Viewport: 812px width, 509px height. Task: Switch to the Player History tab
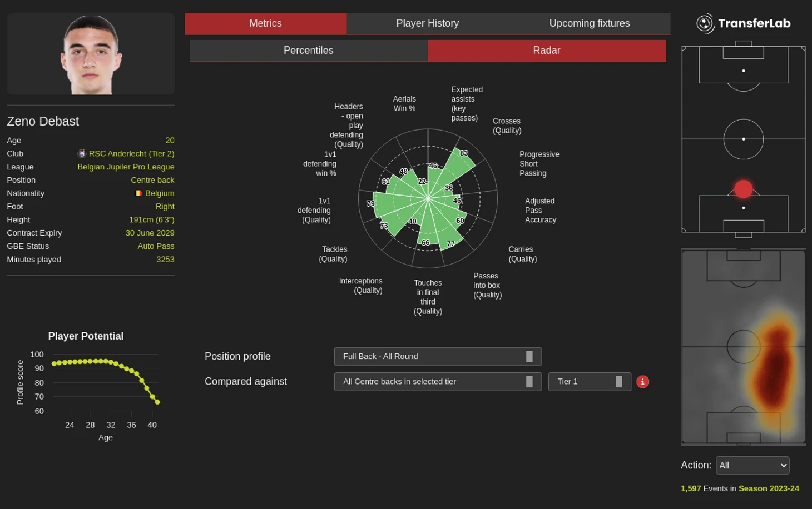[x=427, y=23]
